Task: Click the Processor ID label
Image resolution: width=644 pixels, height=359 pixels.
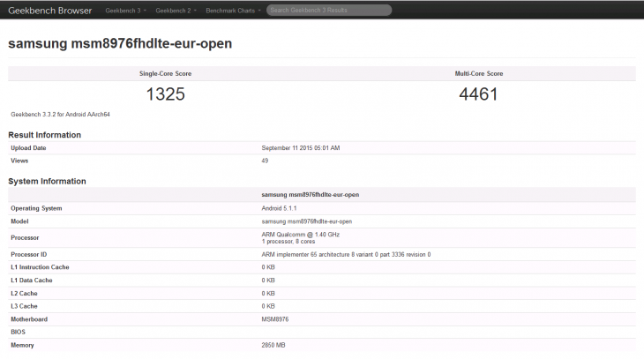Action: 29,255
